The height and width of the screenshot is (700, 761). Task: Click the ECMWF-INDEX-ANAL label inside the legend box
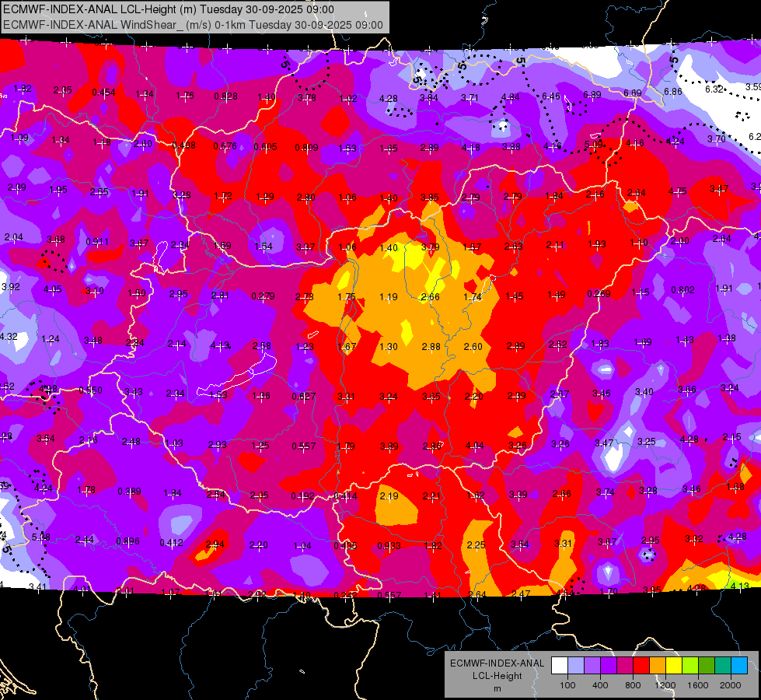pyautogui.click(x=497, y=663)
